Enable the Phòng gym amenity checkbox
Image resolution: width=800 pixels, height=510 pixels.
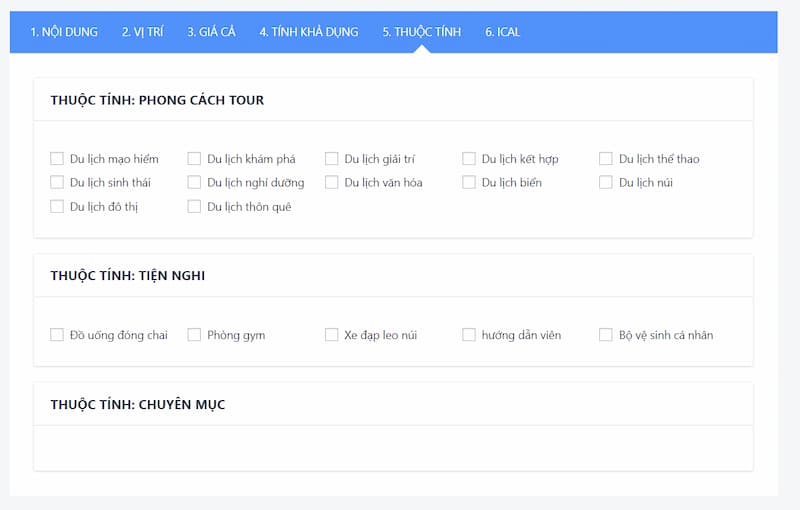coord(194,335)
